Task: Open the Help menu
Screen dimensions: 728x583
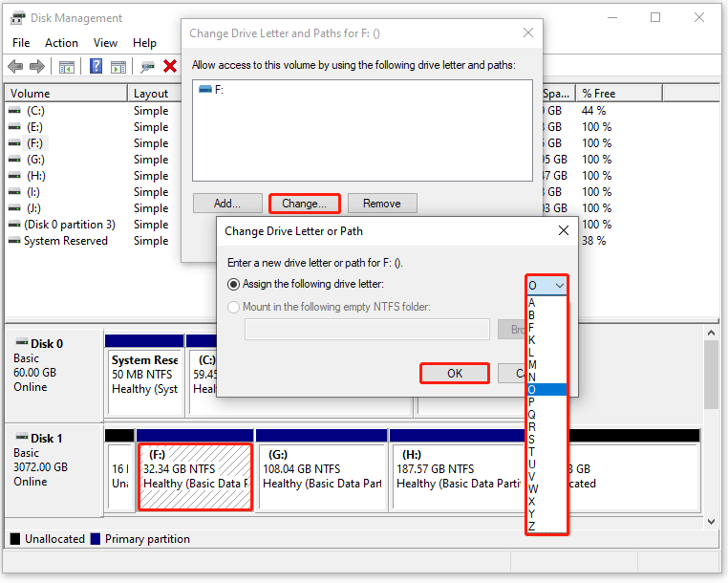Action: coord(144,43)
